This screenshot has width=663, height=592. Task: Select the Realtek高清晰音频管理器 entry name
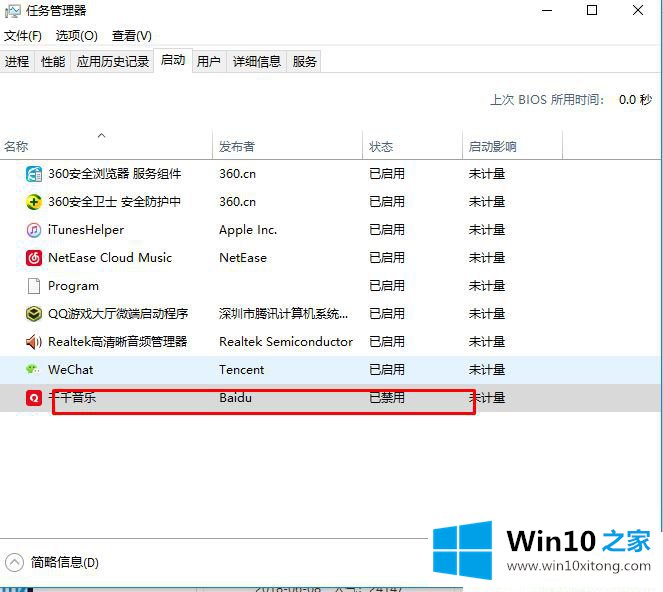pos(118,342)
